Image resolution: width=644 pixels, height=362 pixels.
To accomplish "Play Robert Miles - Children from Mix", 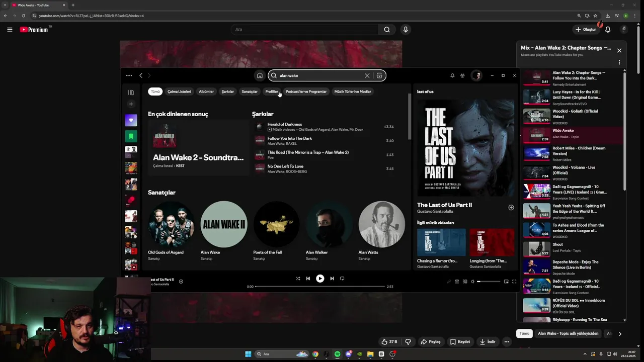I will coord(573,154).
